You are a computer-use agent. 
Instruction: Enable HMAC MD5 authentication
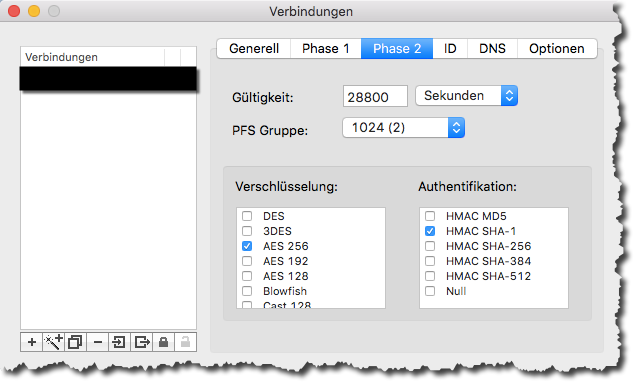[x=430, y=216]
